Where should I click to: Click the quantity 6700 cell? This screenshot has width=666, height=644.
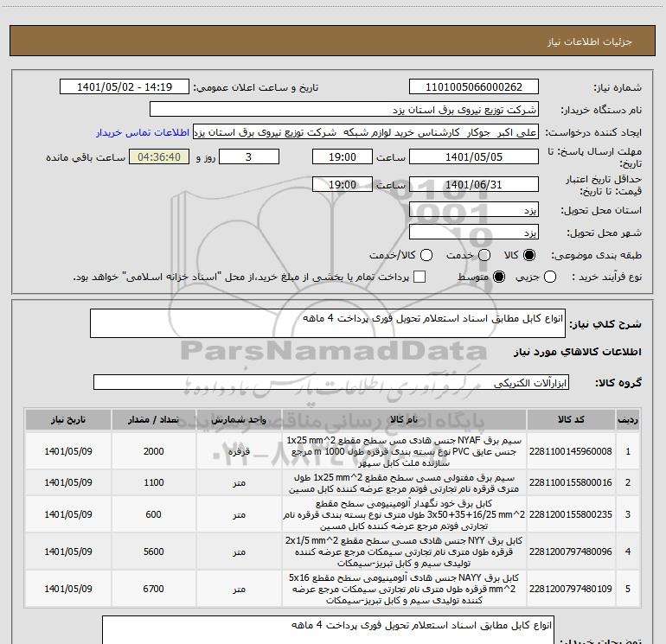coord(153,589)
